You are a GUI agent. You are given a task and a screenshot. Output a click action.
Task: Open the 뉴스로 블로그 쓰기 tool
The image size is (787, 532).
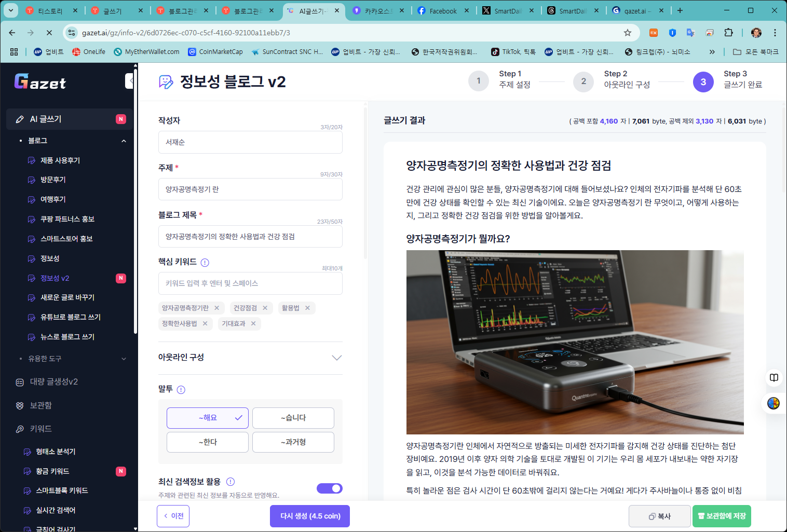tap(67, 337)
